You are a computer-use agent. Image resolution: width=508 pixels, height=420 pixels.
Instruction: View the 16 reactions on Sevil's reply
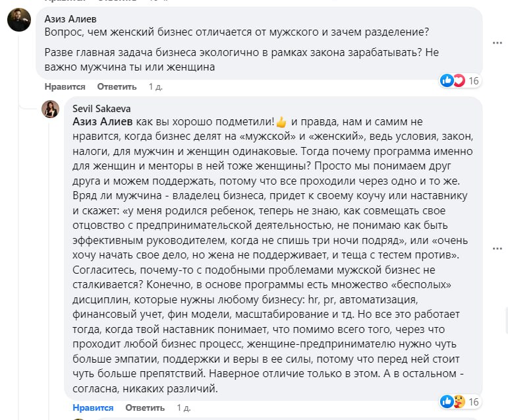(x=473, y=402)
